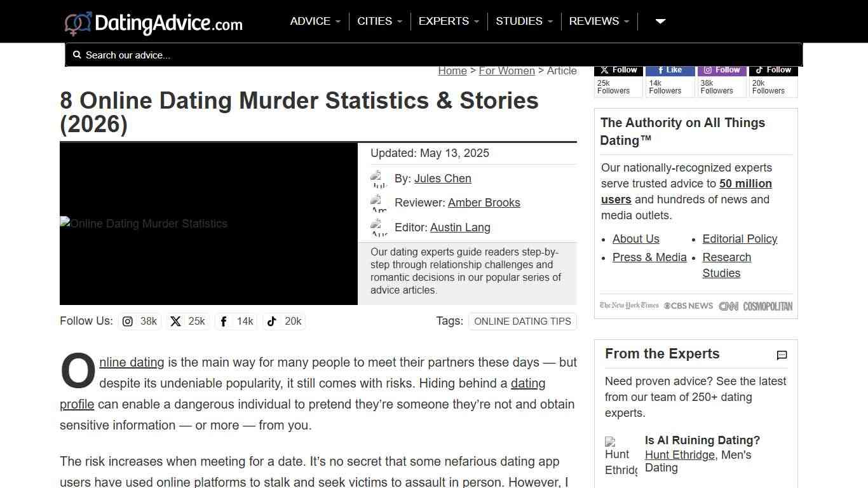Open the EXPERTS menu

(448, 21)
